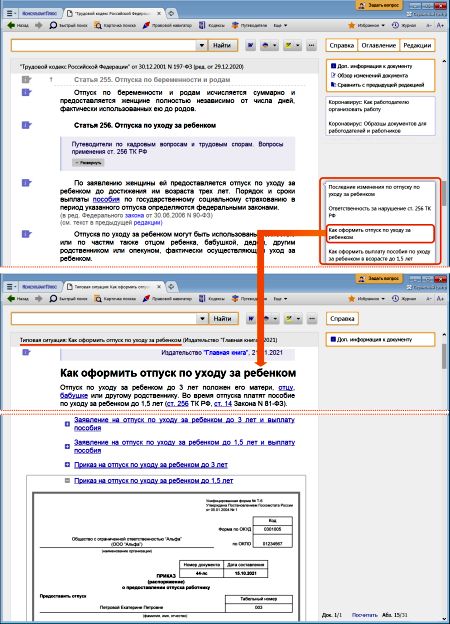Viewport: 450px width, 624px height.
Task: Expand the yellow marker tool dropdown in the top window
Action: pos(298,45)
